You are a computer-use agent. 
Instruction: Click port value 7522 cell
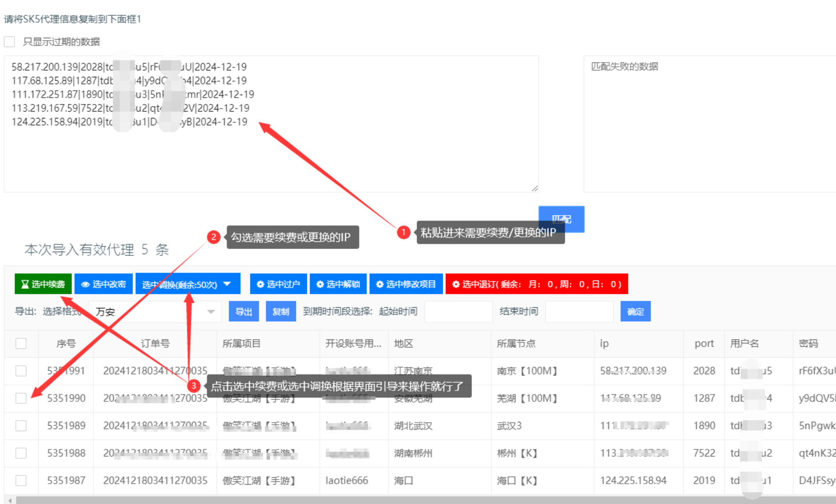tap(704, 453)
